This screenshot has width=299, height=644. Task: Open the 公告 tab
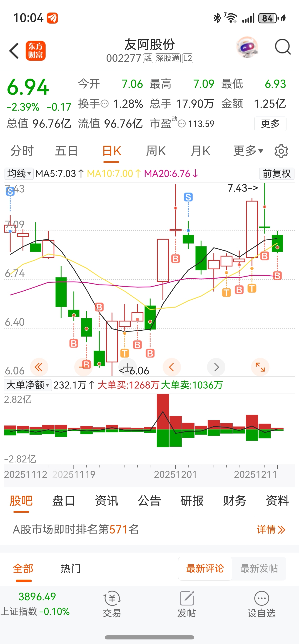click(149, 501)
